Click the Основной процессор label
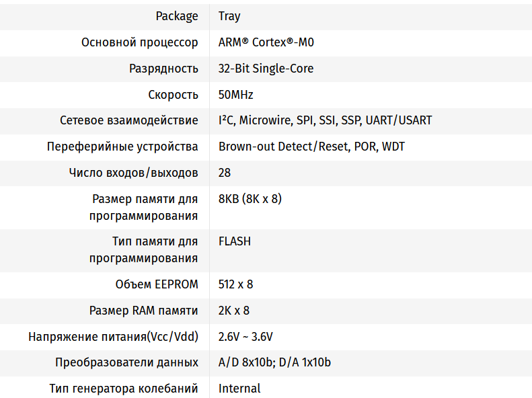The image size is (532, 398). (x=140, y=42)
